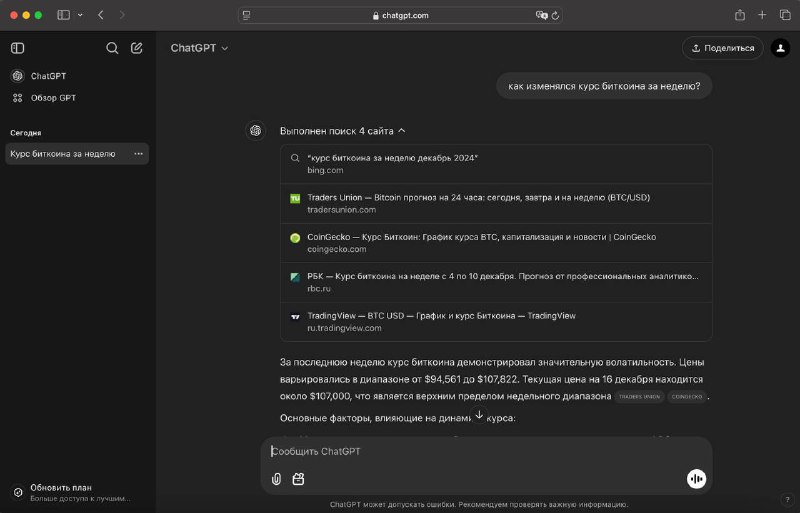This screenshot has height=513, width=800.
Task: Open options dots for Курс биткоина chat
Action: (138, 154)
